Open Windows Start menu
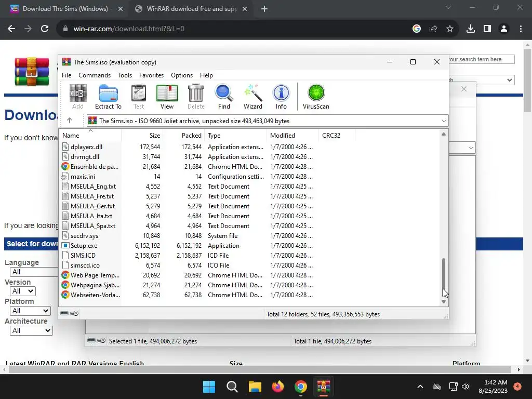This screenshot has height=399, width=532. [x=209, y=387]
